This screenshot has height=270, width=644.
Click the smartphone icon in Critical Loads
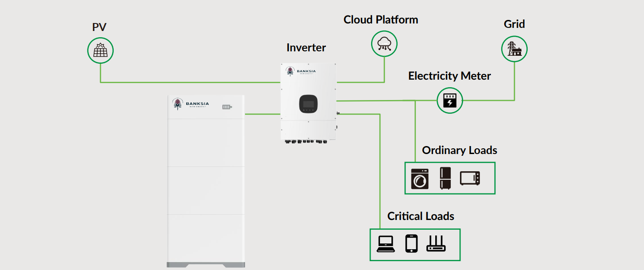click(x=411, y=244)
